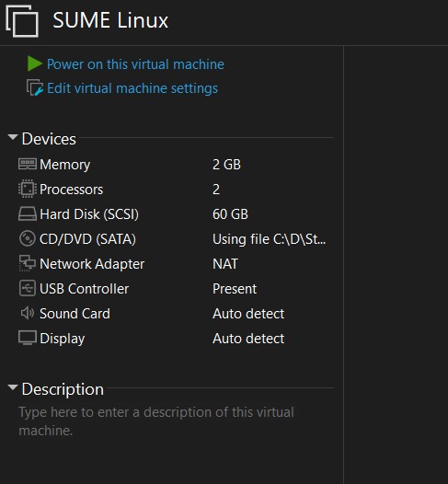448x484 pixels.
Task: Select the Memory device icon
Action: 28,164
